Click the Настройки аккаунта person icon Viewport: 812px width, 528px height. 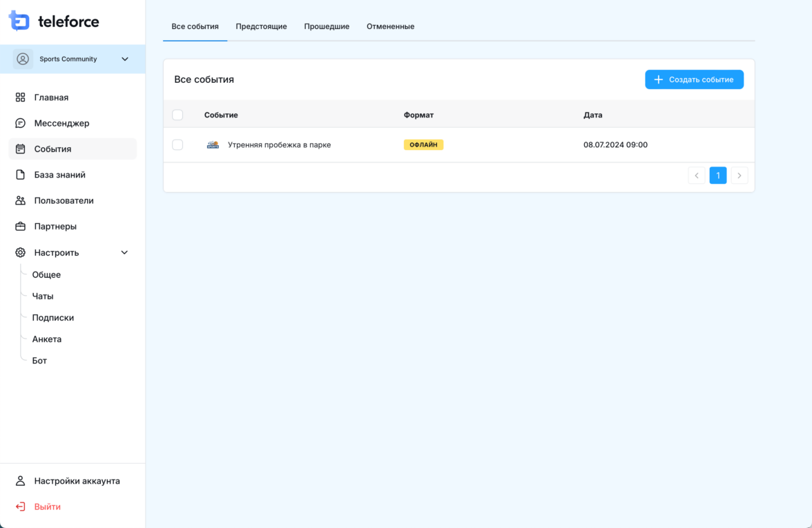21,481
